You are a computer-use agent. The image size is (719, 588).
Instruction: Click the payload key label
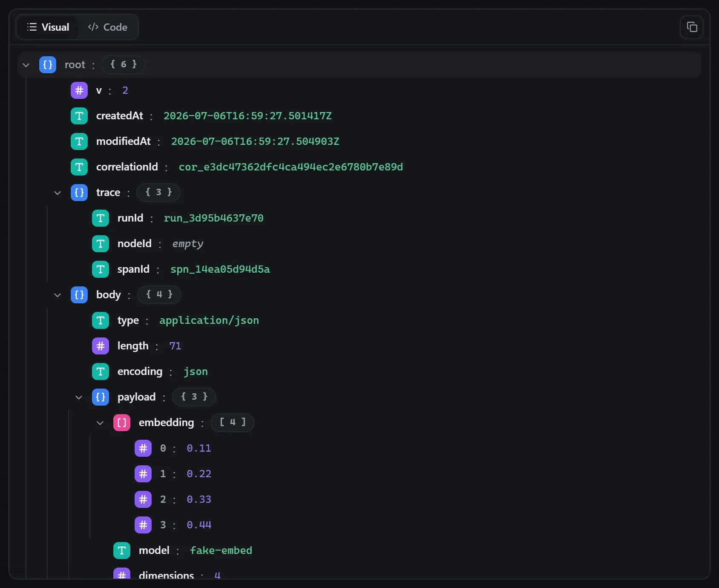tap(137, 397)
